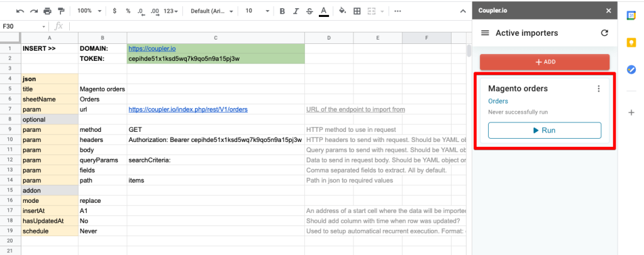
Task: Format as currency with dollar icon
Action: [114, 11]
